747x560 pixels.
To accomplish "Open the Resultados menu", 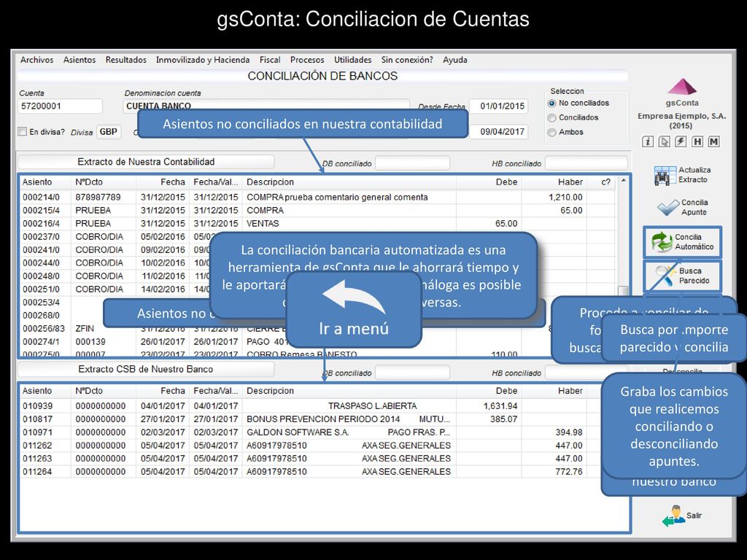I will [x=125, y=60].
